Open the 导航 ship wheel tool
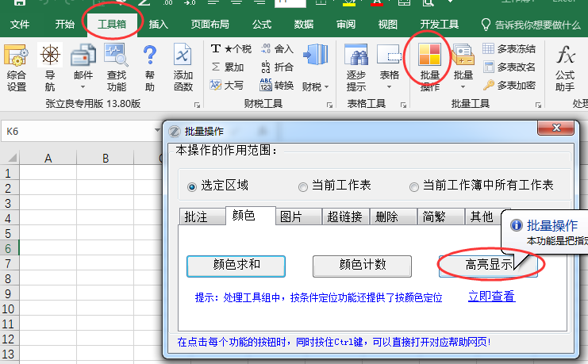Viewport: 588px width, 364px height. click(x=50, y=57)
